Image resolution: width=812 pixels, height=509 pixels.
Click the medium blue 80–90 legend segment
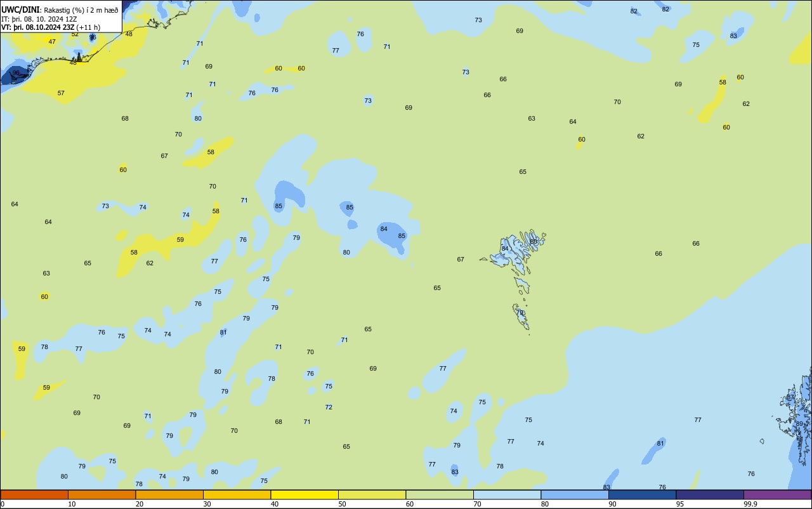575,494
